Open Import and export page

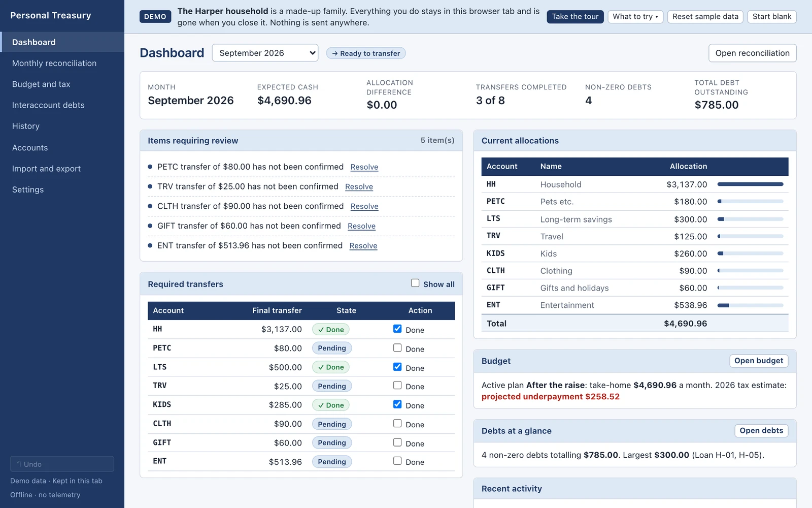coord(62,169)
